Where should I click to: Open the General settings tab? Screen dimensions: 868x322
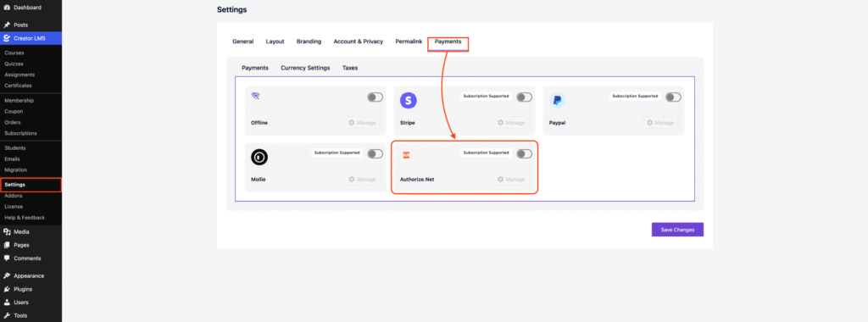coord(243,42)
